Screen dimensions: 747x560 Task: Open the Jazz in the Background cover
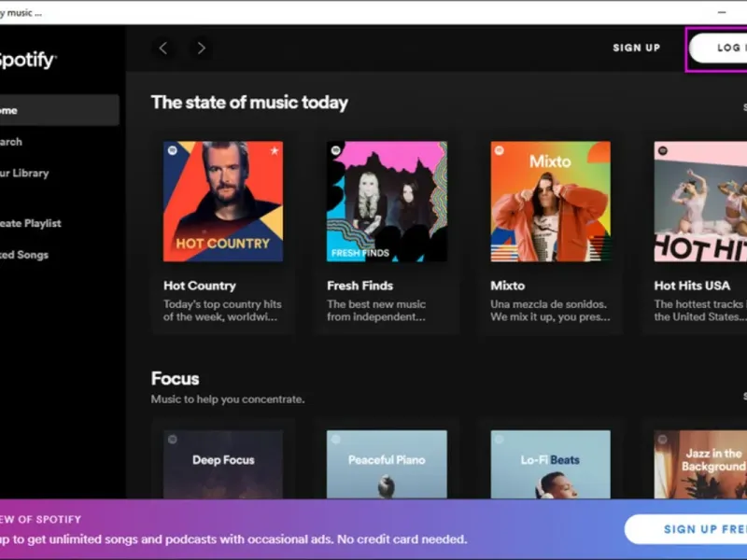pyautogui.click(x=700, y=464)
